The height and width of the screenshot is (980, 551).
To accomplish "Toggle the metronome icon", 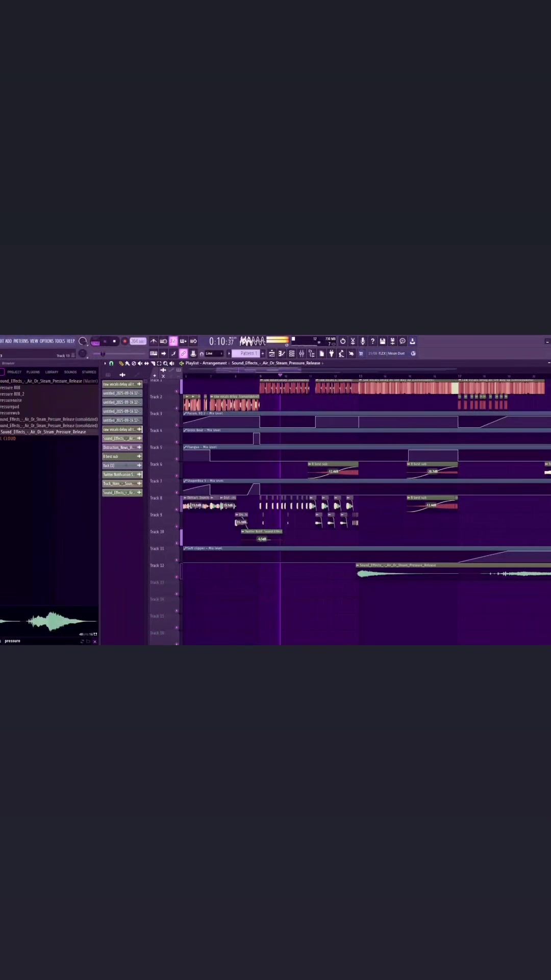I will click(154, 341).
